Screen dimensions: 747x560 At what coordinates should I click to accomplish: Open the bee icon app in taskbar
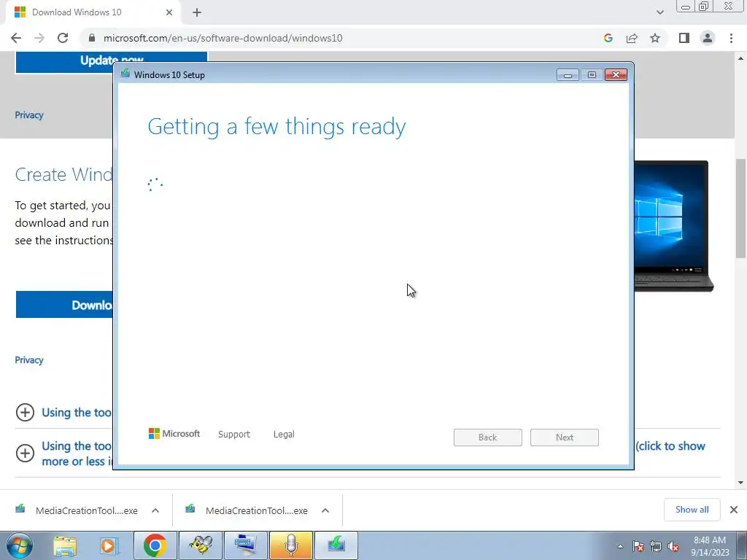click(201, 545)
